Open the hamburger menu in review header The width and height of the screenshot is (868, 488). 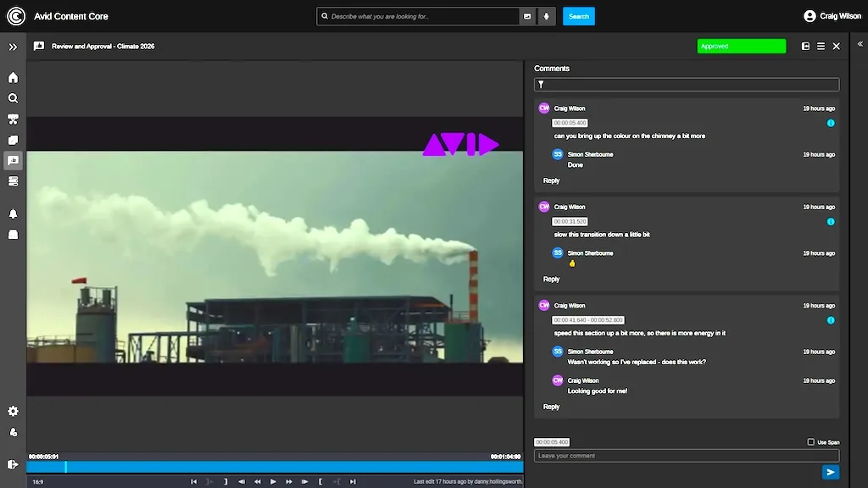pyautogui.click(x=821, y=47)
